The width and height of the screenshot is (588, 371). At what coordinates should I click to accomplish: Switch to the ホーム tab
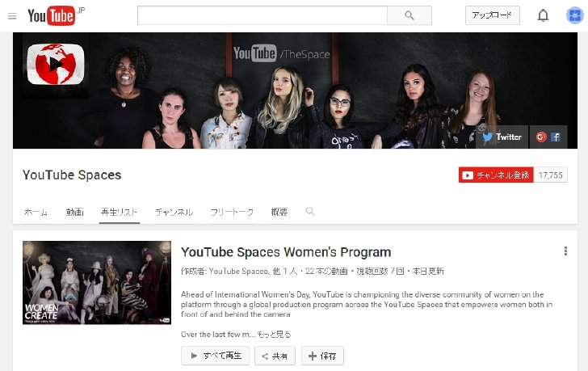[36, 212]
